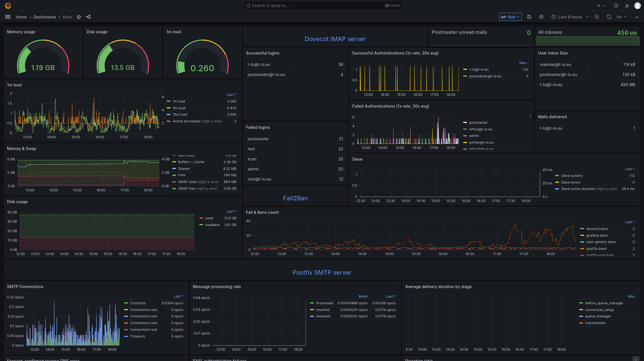Viewport: 644px width, 361px height.
Task: Sort SMTP Connections legend by Last
Action: pos(178,296)
